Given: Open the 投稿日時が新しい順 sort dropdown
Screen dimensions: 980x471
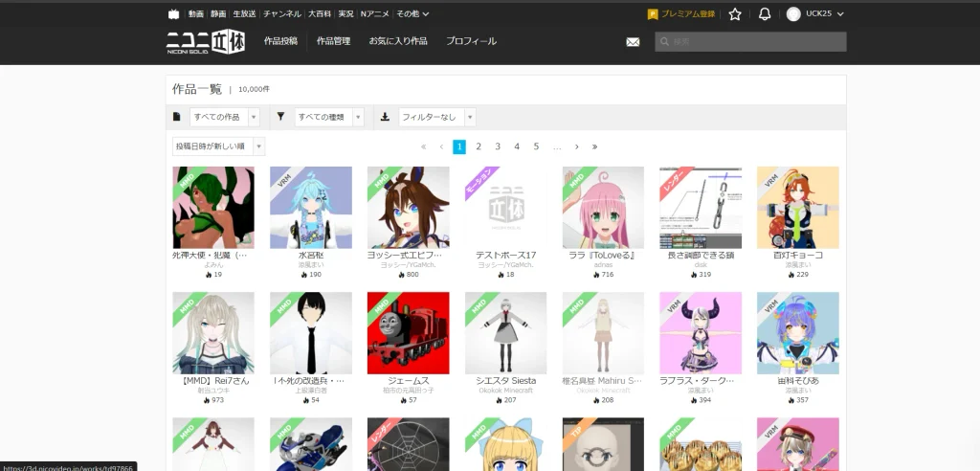Looking at the screenshot, I should click(219, 146).
